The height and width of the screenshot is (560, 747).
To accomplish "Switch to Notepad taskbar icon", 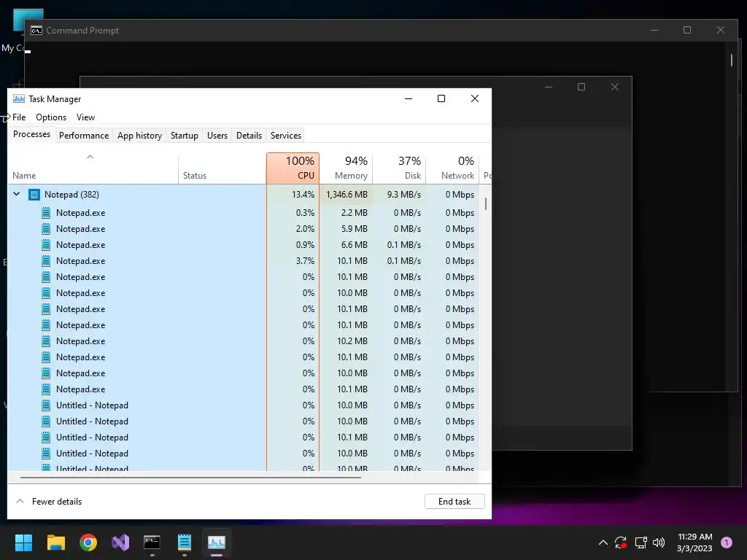I will 185,542.
